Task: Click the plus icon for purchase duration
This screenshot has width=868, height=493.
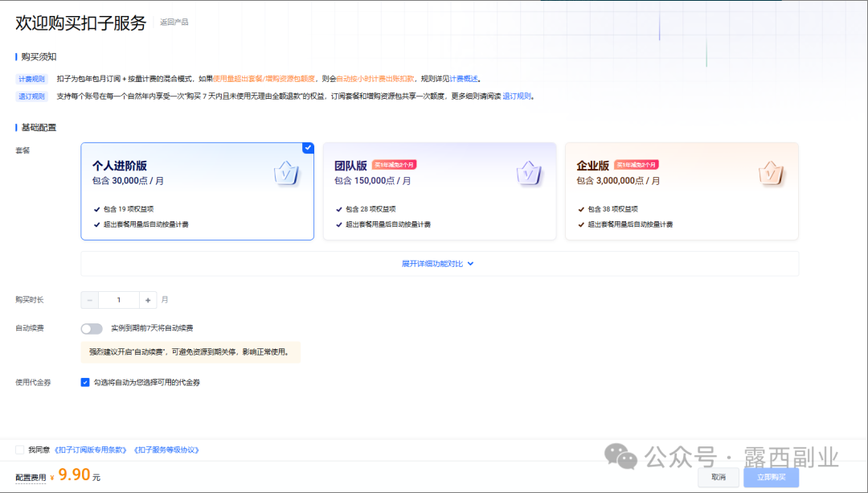Action: pyautogui.click(x=147, y=300)
